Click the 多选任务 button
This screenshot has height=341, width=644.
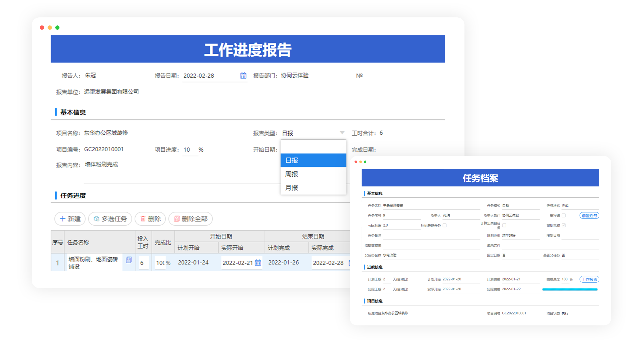(110, 218)
